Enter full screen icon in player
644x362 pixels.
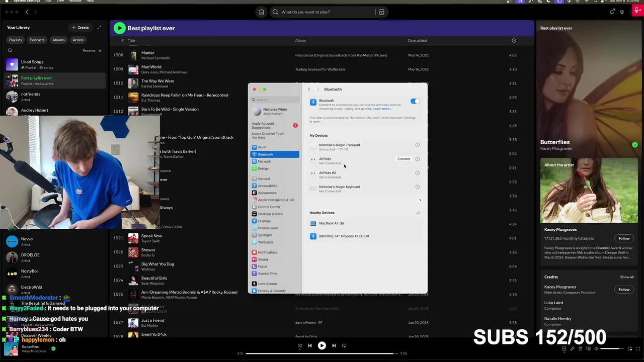638,348
